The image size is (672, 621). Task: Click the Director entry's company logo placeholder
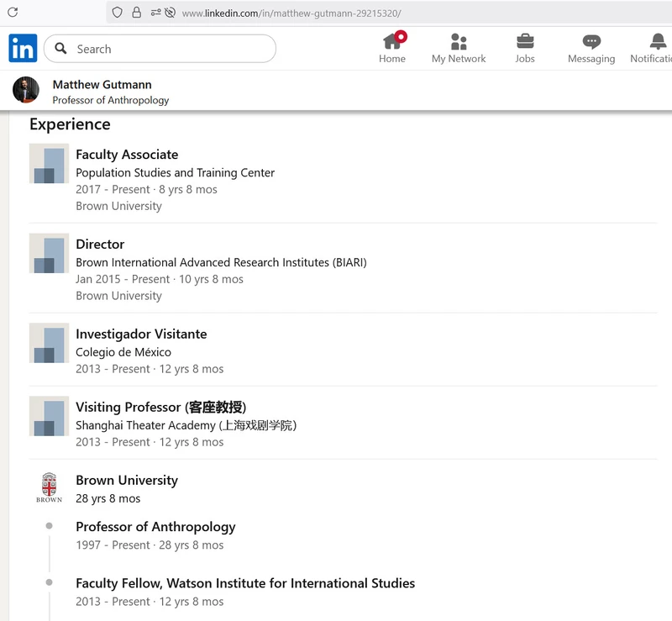click(x=49, y=253)
